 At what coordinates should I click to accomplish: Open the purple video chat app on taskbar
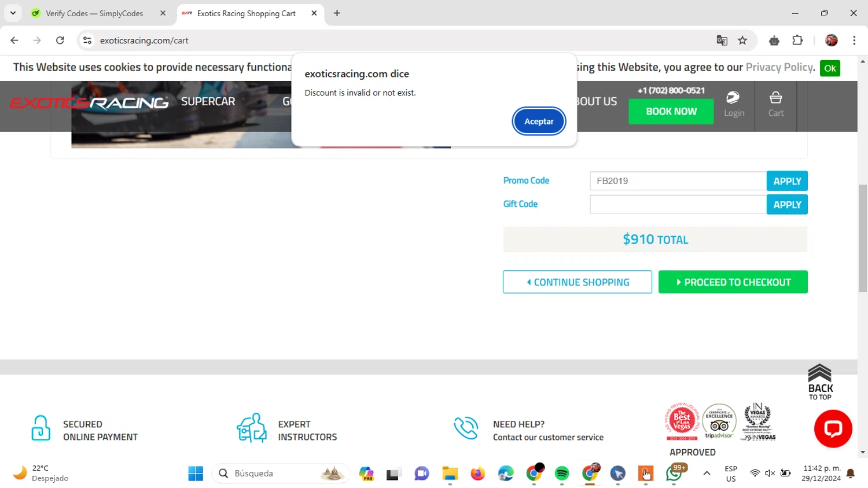[422, 474]
